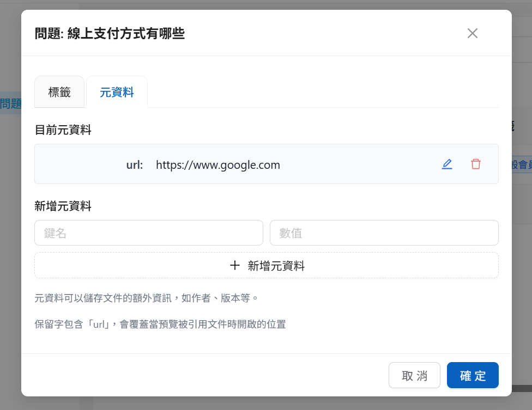Focus the 數值 input field

pyautogui.click(x=384, y=233)
